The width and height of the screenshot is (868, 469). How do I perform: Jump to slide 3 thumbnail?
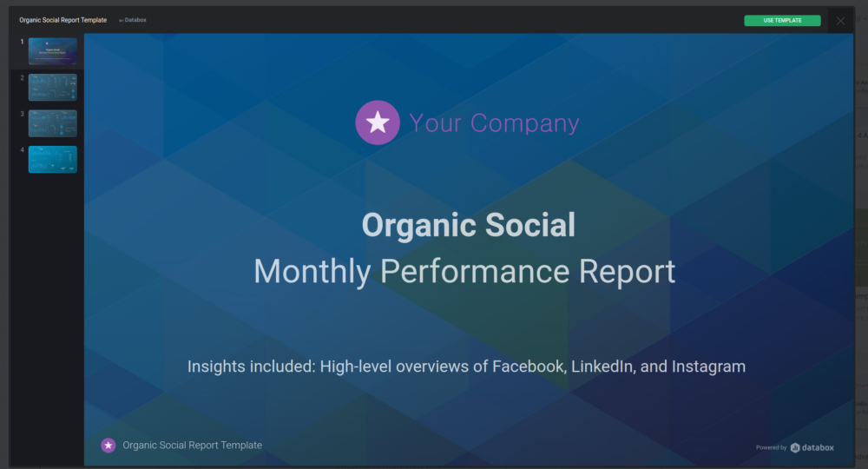coord(52,123)
